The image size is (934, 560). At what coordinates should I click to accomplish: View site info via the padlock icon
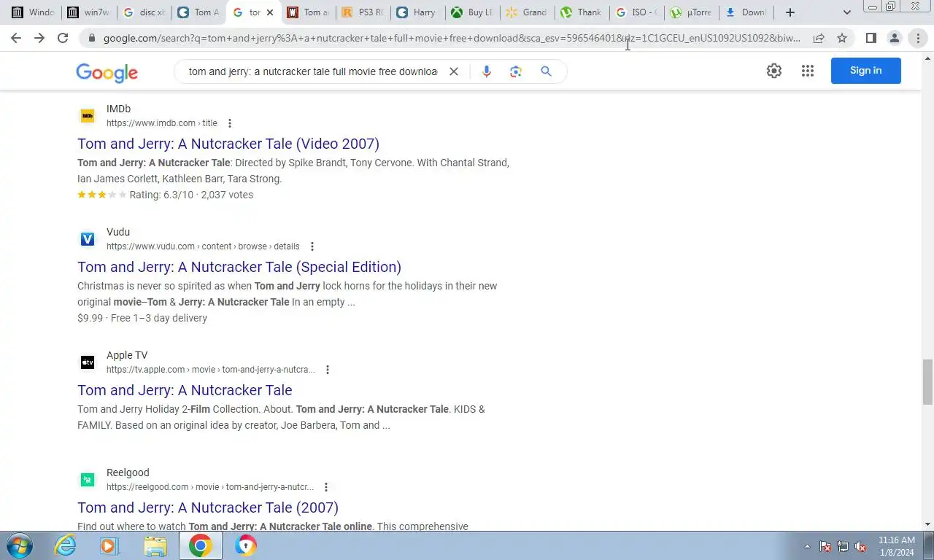point(91,38)
